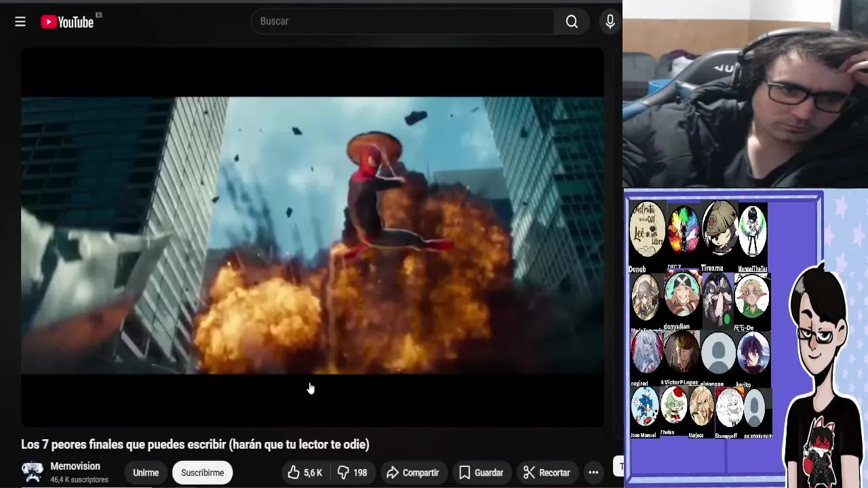Open the Compartir share dialog
868x488 pixels.
click(413, 472)
